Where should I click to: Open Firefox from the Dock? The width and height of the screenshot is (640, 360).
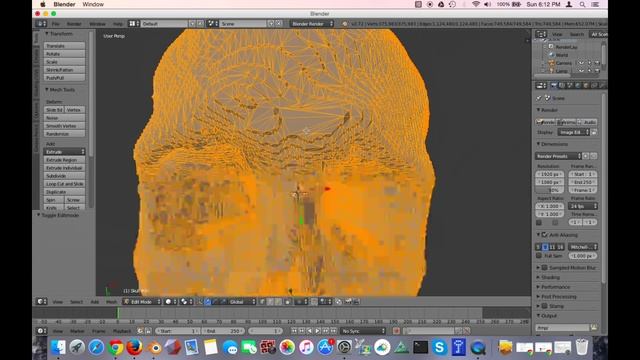134,347
